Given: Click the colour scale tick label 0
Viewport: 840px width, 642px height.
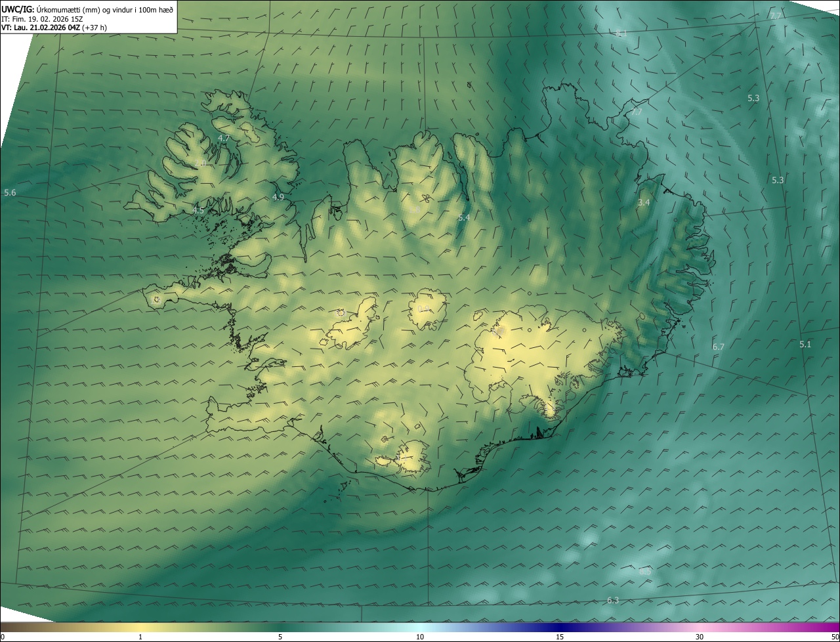Looking at the screenshot, I should point(3,637).
